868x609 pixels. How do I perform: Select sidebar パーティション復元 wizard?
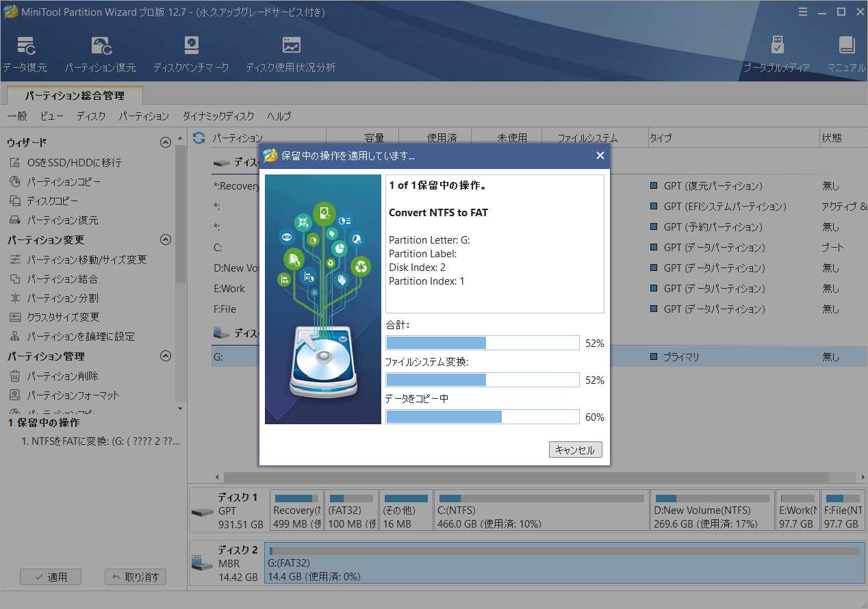[53, 220]
